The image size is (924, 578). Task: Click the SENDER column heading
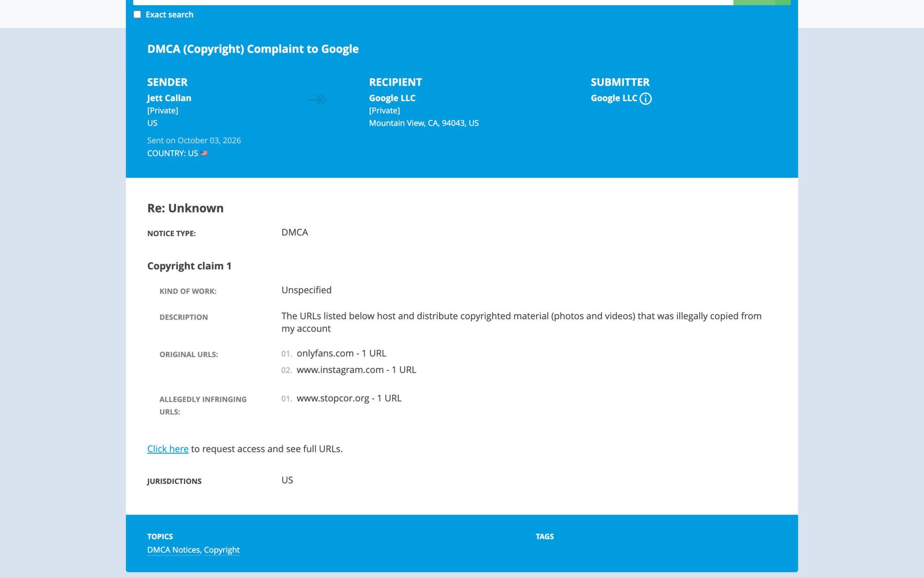(x=167, y=82)
